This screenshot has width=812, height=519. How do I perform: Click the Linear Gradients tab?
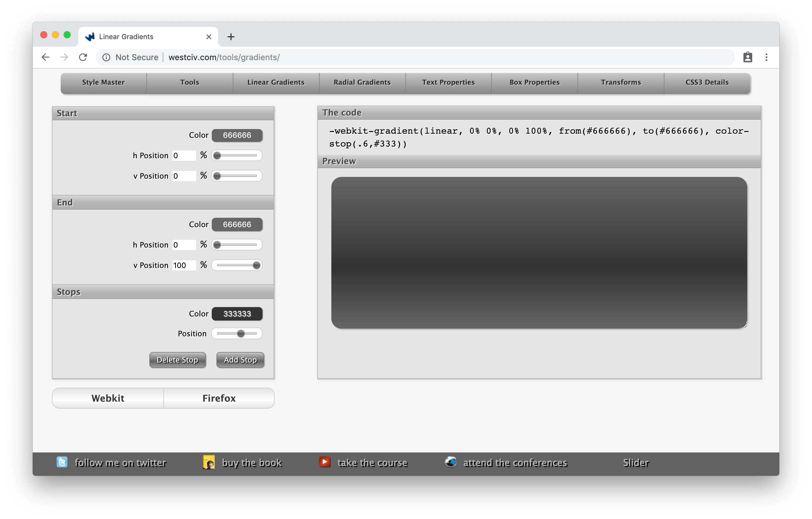tap(276, 82)
